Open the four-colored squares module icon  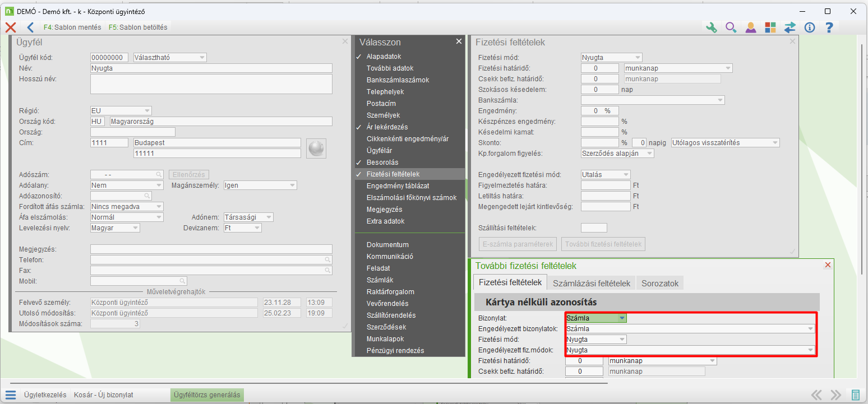[x=770, y=27]
